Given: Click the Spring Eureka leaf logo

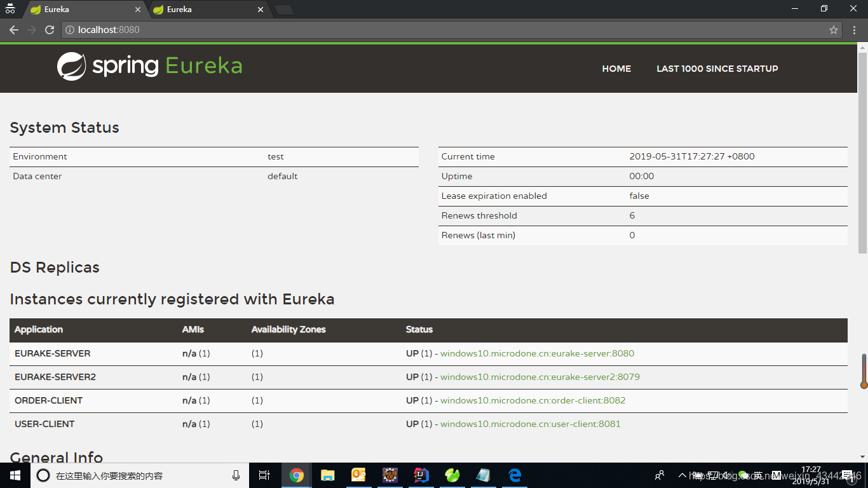Looking at the screenshot, I should [x=71, y=66].
